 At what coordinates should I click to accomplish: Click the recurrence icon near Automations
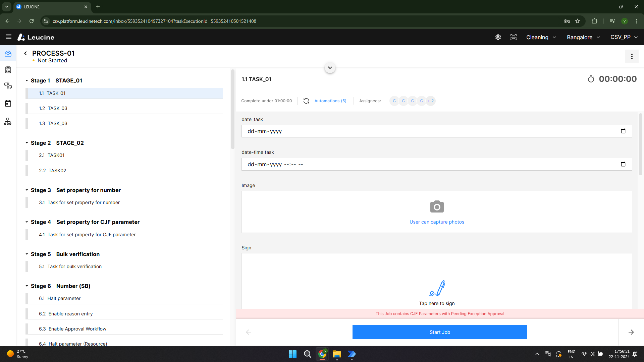coord(306,101)
